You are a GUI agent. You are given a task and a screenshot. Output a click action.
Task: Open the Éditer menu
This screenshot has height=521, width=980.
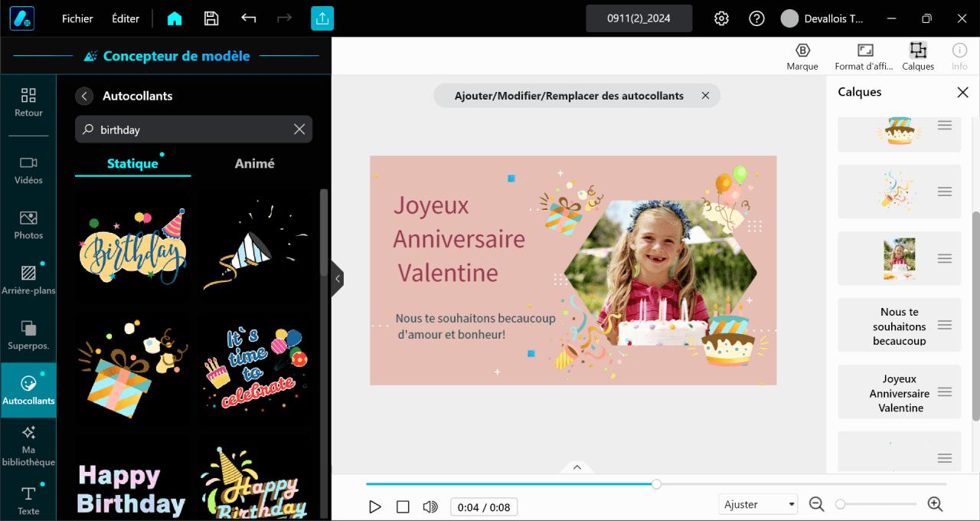[x=125, y=18]
